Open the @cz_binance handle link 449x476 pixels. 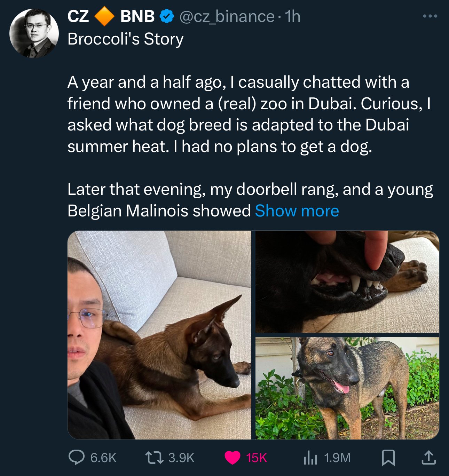[x=227, y=16]
